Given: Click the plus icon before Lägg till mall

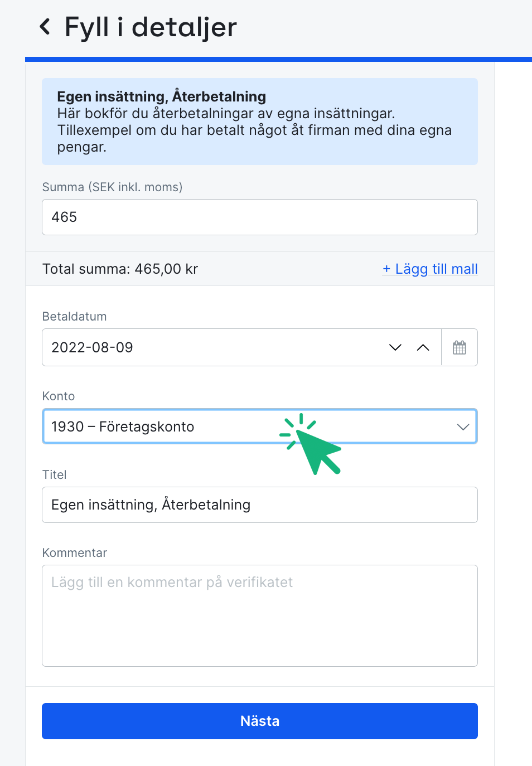Looking at the screenshot, I should (x=387, y=269).
